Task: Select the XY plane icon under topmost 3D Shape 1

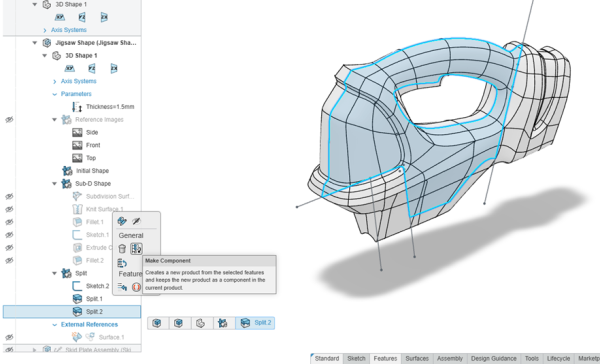Action: [x=59, y=17]
